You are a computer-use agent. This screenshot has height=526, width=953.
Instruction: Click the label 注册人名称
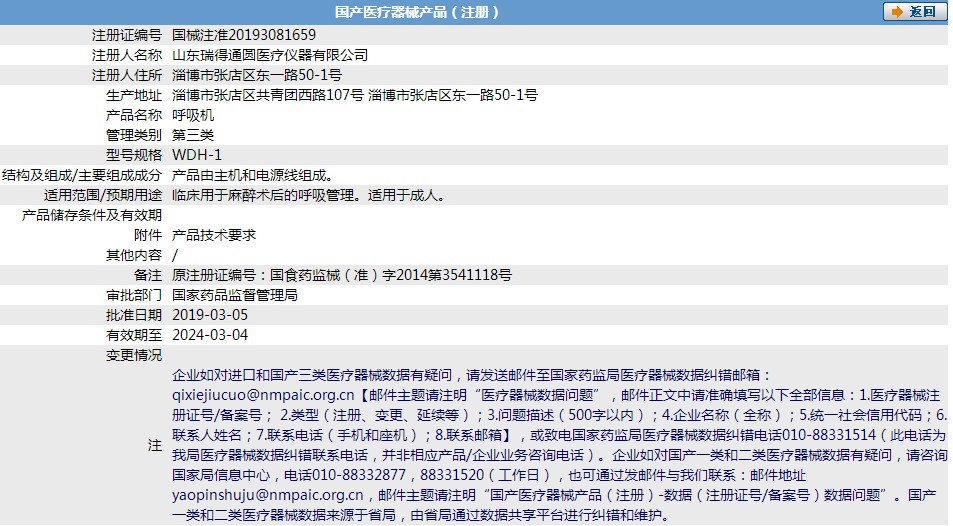[127, 55]
